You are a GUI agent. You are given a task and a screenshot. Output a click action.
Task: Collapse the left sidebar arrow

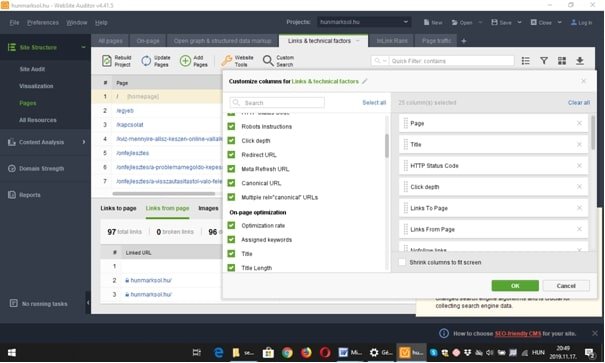(x=88, y=303)
